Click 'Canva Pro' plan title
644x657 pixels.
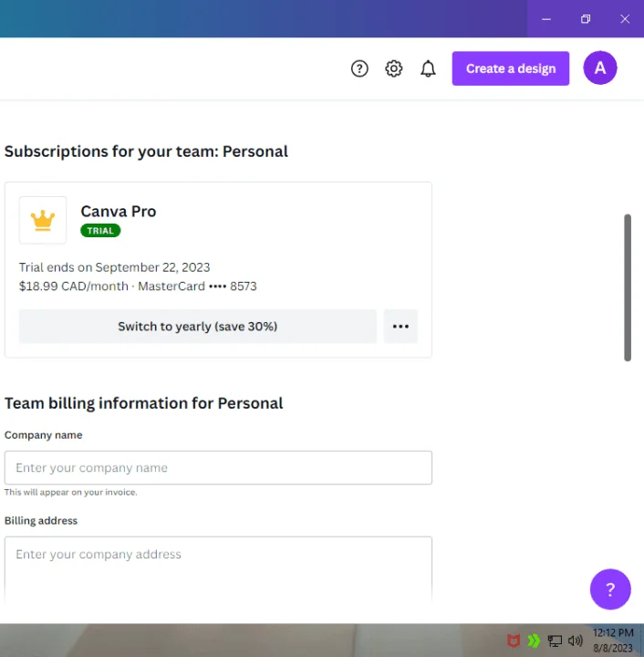119,211
